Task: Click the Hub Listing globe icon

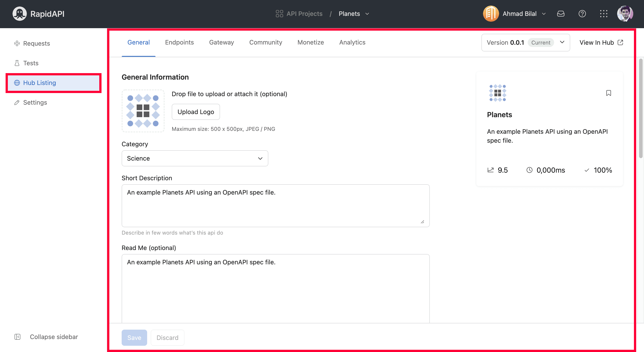Action: click(17, 82)
